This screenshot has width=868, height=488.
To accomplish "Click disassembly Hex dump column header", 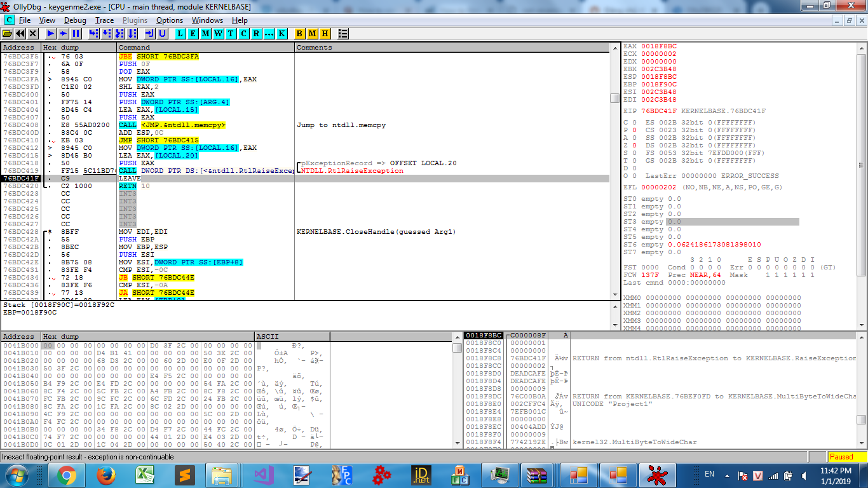I will coord(79,47).
